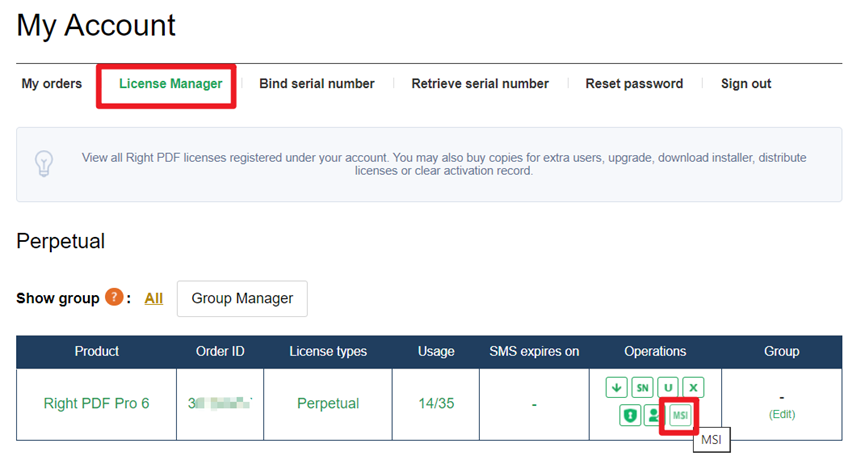
Task: Click the 14/35 usage value
Action: point(436,403)
